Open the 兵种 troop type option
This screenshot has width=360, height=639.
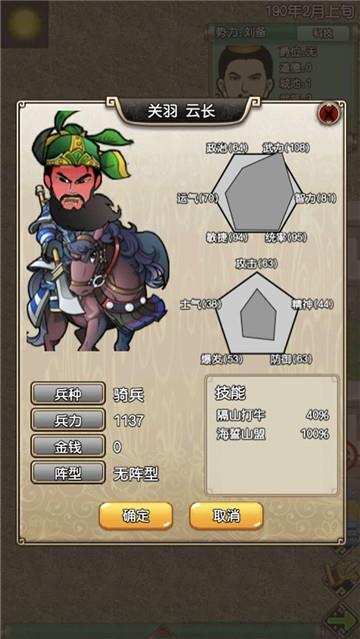click(68, 394)
